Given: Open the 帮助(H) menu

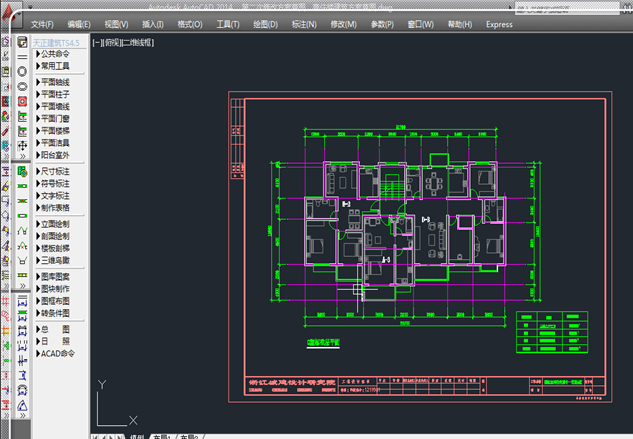Looking at the screenshot, I should [x=460, y=25].
